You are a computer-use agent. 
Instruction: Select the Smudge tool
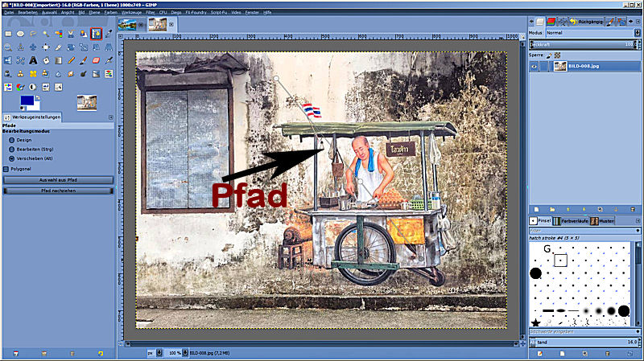pyautogui.click(x=71, y=74)
